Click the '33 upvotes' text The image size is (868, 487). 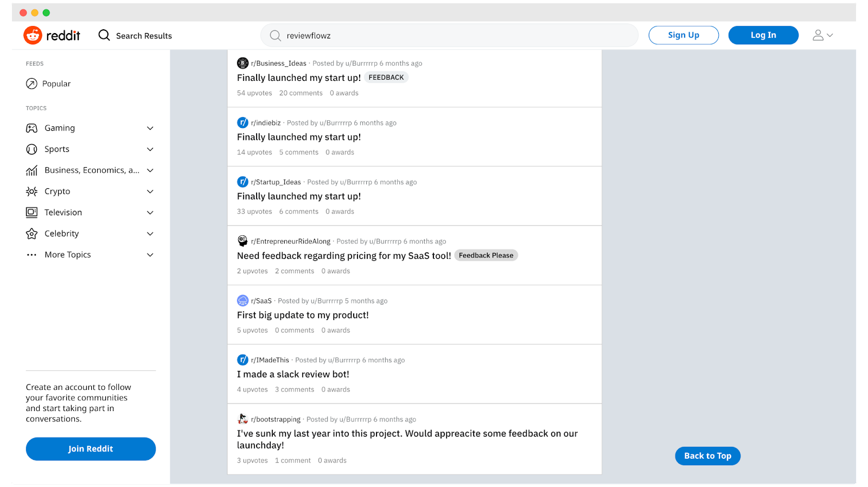coord(254,212)
